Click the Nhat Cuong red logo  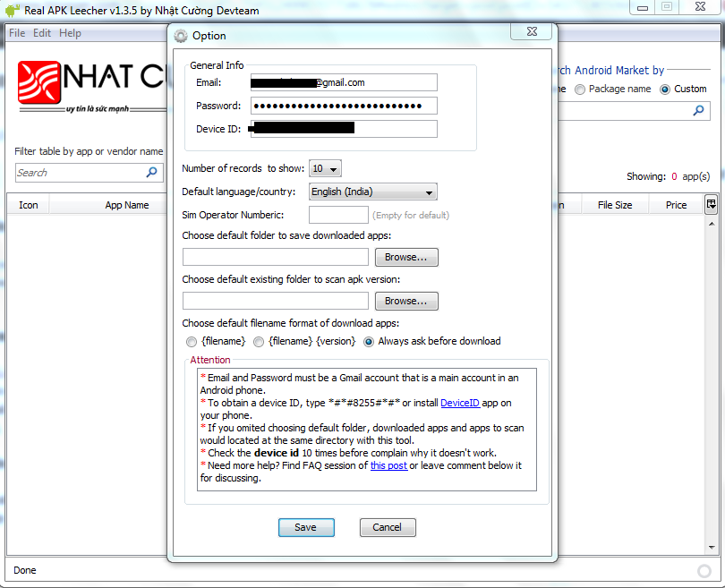(39, 82)
